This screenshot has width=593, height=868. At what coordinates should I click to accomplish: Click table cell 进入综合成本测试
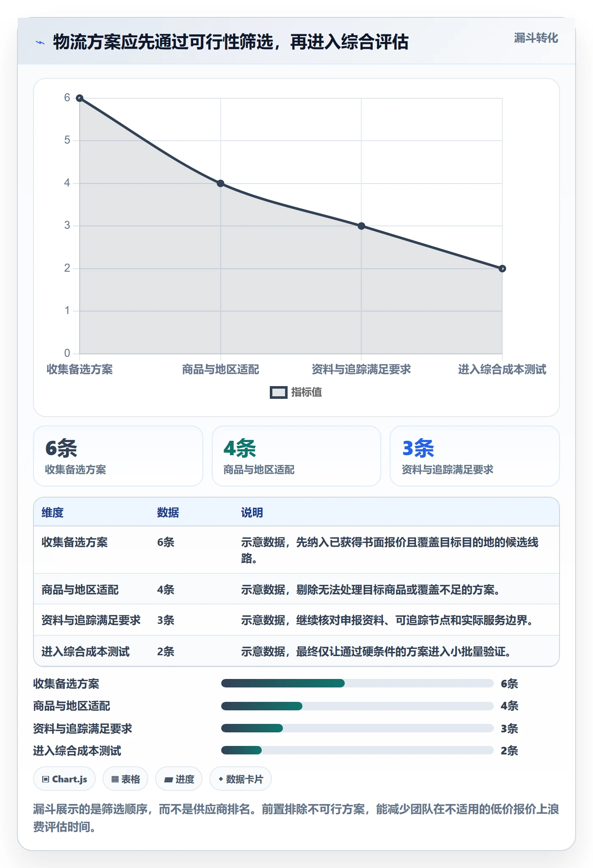86,651
